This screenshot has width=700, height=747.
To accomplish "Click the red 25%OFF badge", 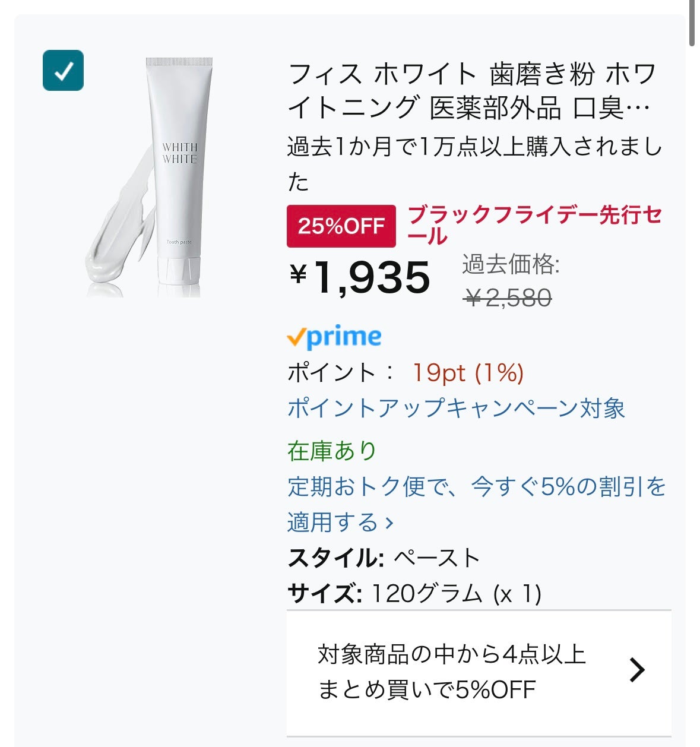I will [x=341, y=226].
